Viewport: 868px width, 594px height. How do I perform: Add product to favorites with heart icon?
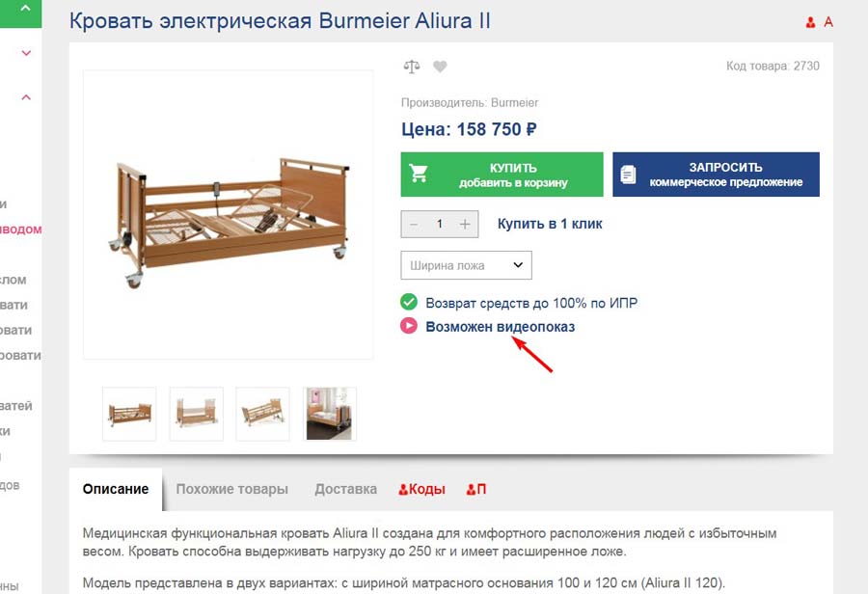click(x=440, y=67)
